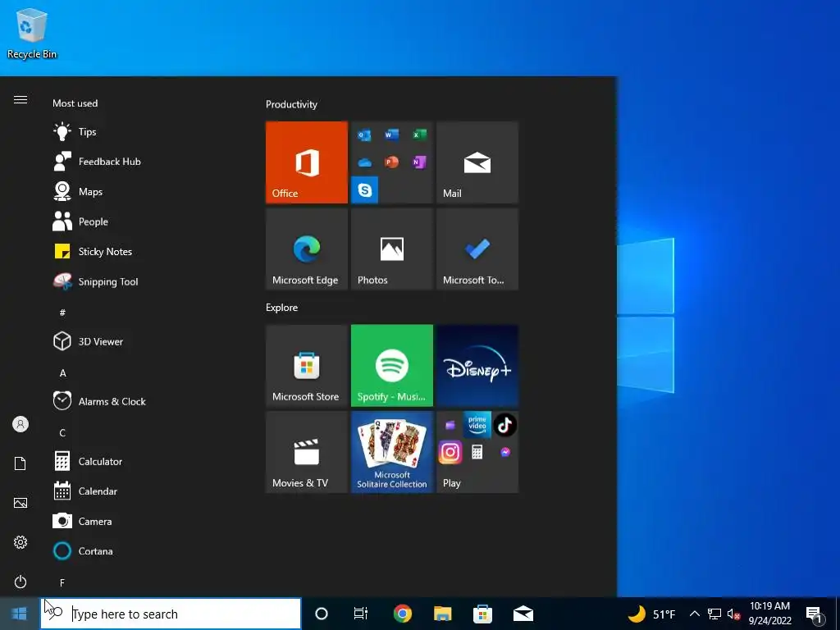Click the muted volume tray icon
840x630 pixels.
click(734, 614)
